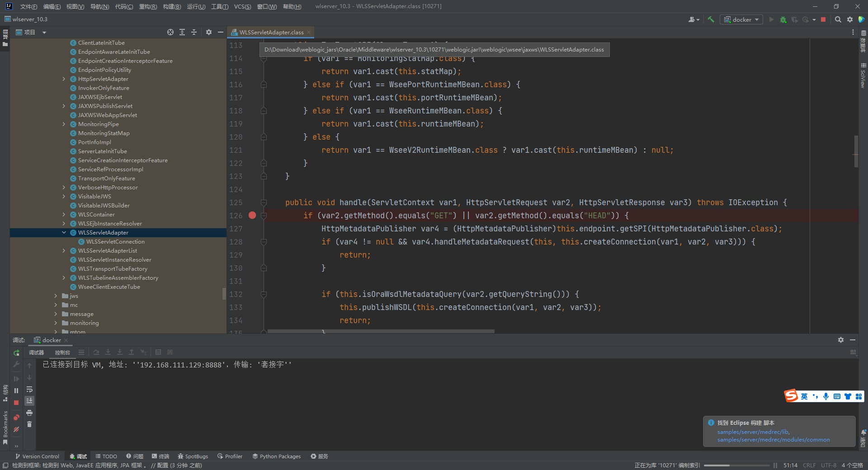The image size is (868, 470).
Task: Open Search Everywhere magnifier icon
Action: [838, 19]
